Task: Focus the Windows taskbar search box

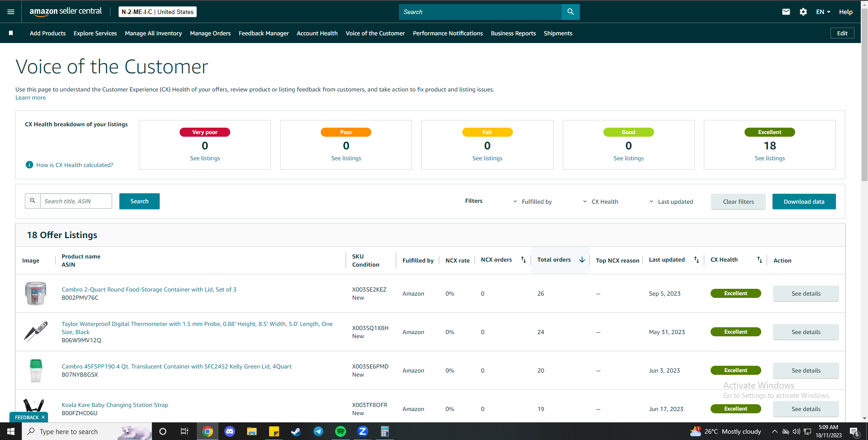Action: [86, 431]
